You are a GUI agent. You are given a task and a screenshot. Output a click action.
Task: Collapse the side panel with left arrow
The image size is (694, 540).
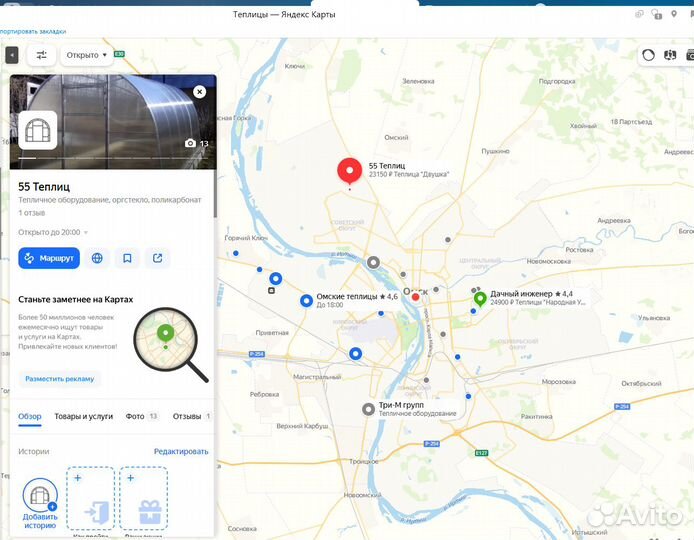[11, 56]
